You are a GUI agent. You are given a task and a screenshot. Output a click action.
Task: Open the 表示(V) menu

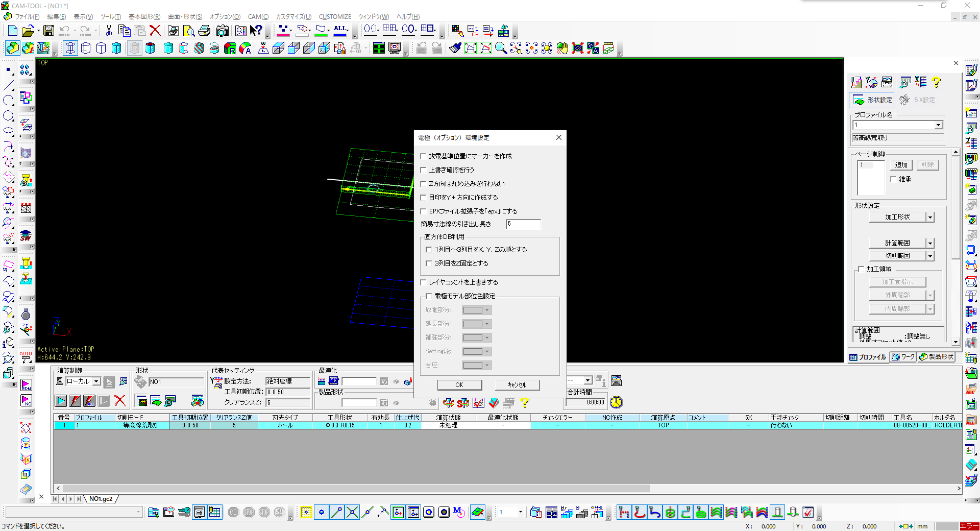(x=83, y=17)
